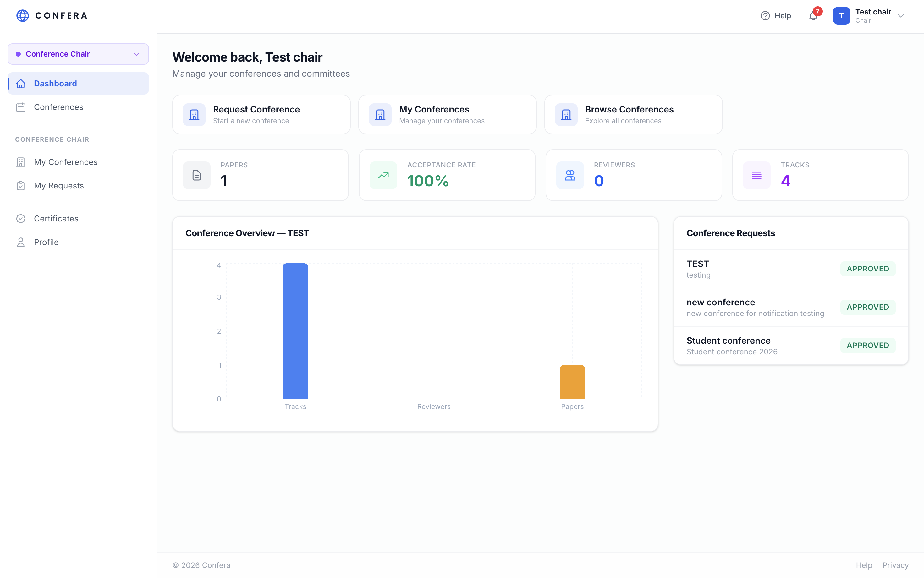The width and height of the screenshot is (924, 578).
Task: Click the blue T user avatar
Action: click(841, 16)
